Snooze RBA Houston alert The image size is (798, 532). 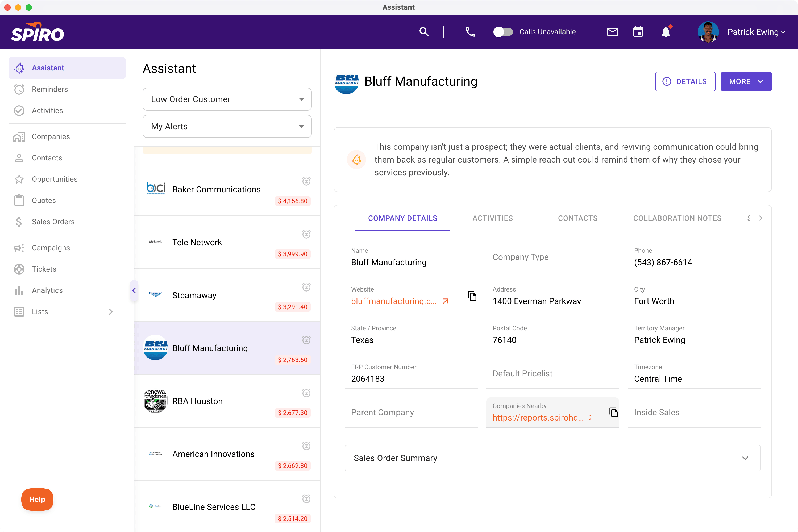306,393
